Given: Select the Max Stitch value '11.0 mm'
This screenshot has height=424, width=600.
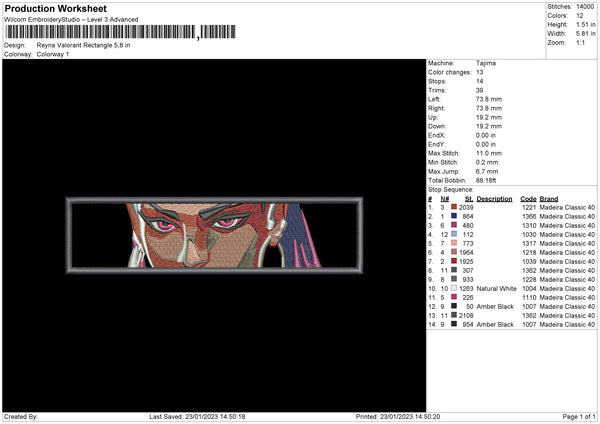Looking at the screenshot, I should click(x=489, y=153).
